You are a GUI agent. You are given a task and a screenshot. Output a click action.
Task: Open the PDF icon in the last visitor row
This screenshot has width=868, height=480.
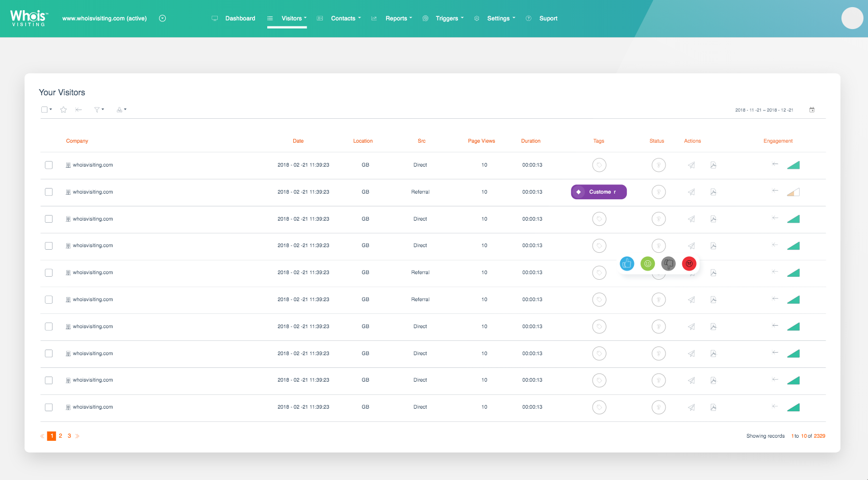(713, 407)
